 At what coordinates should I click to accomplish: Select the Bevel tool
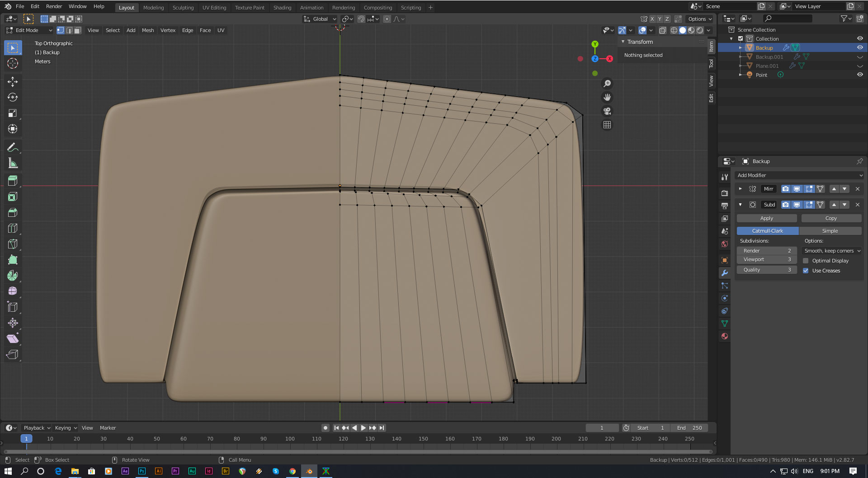coord(13,212)
